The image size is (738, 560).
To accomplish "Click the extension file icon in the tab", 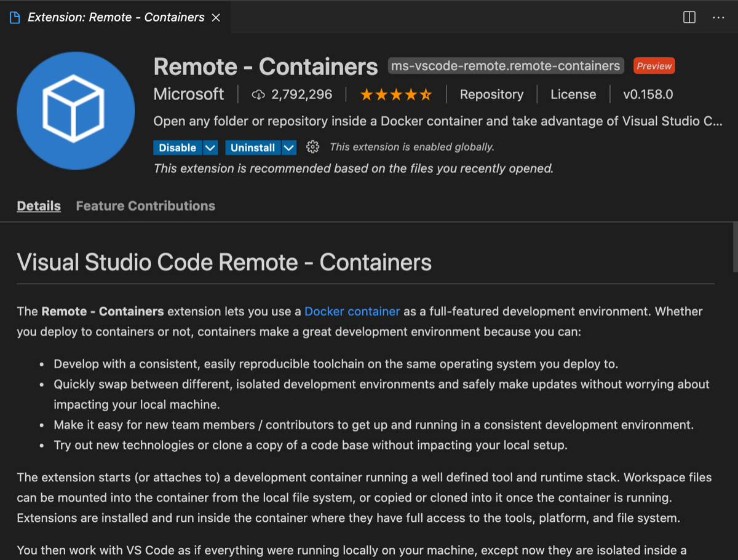I will [15, 17].
